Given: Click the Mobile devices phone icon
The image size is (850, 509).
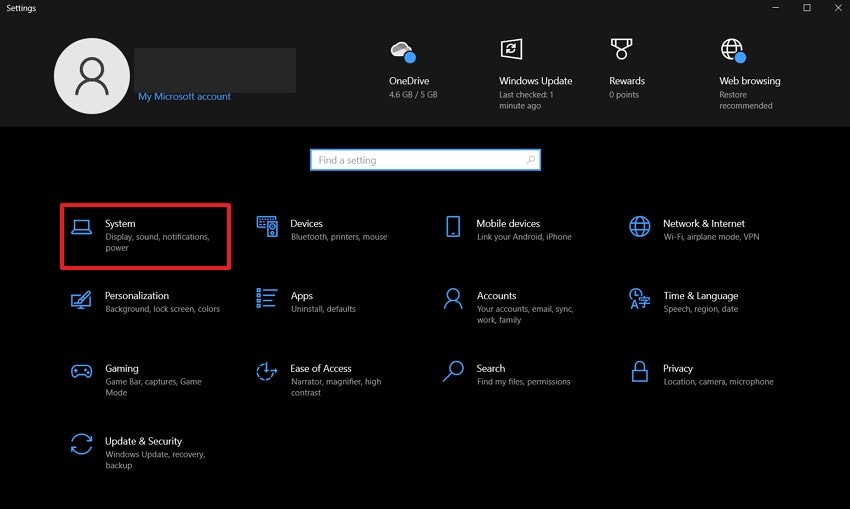Looking at the screenshot, I should (453, 227).
